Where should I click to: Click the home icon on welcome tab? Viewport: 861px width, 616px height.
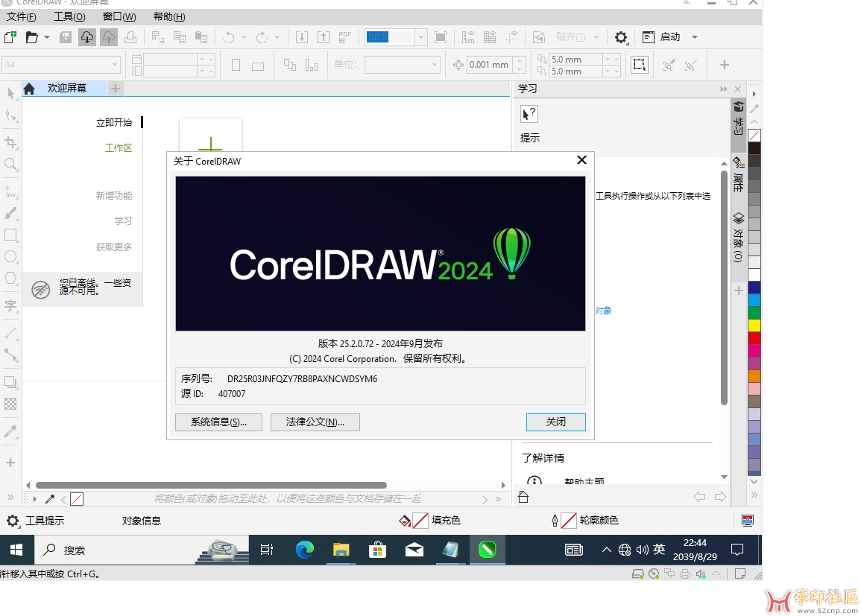pos(29,89)
